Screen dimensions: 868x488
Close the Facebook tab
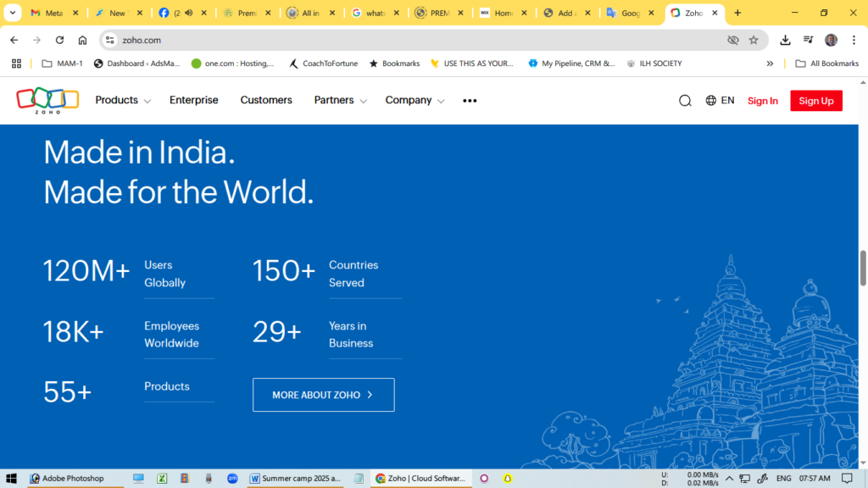click(203, 13)
